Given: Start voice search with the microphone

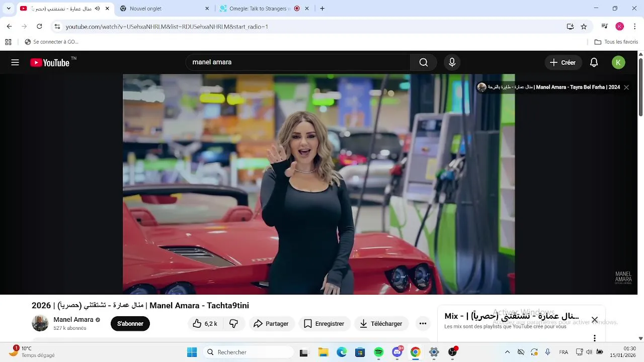Looking at the screenshot, I should [x=452, y=62].
